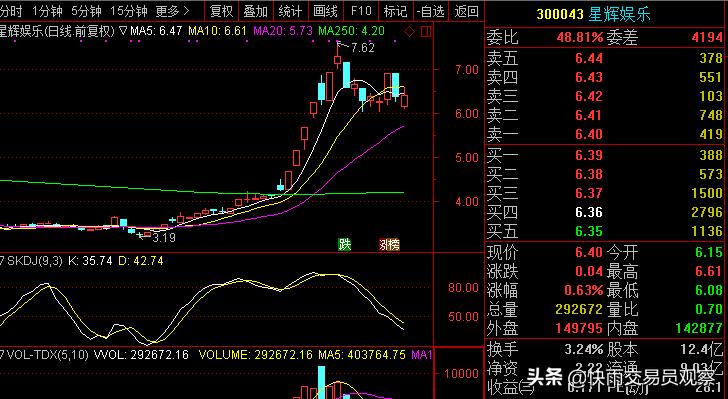The width and height of the screenshot is (728, 399).
Task: Select the 买三 6.37 order row
Action: coord(605,193)
